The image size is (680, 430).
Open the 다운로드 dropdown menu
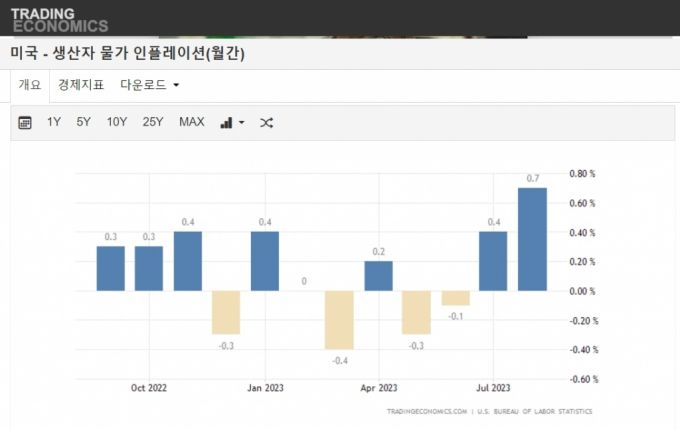click(x=149, y=85)
